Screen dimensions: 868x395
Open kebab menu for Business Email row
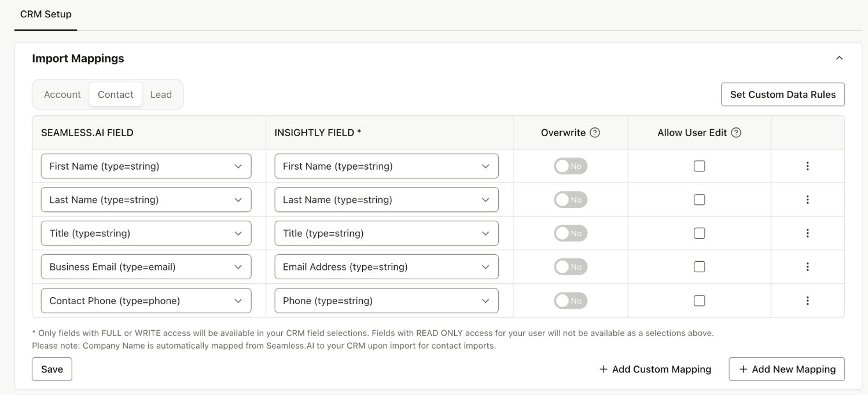[807, 267]
